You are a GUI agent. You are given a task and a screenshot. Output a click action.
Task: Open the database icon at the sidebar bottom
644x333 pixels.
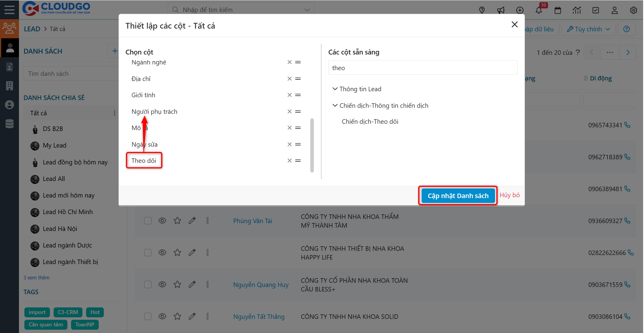coord(10,123)
